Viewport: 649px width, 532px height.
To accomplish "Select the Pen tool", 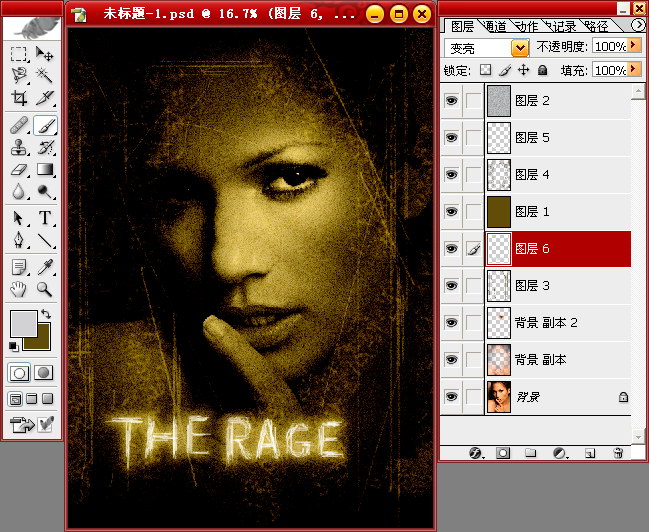I will point(19,240).
